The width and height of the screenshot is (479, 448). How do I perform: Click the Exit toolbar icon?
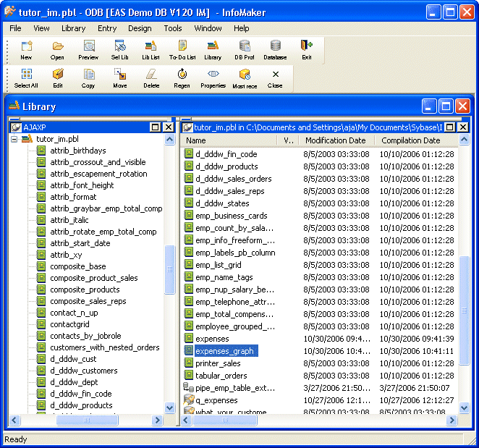306,50
